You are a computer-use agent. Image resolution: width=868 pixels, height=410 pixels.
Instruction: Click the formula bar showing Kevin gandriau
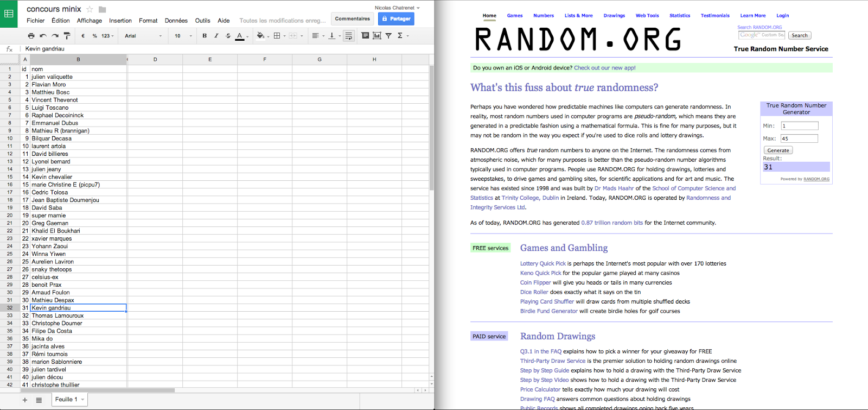(227, 49)
